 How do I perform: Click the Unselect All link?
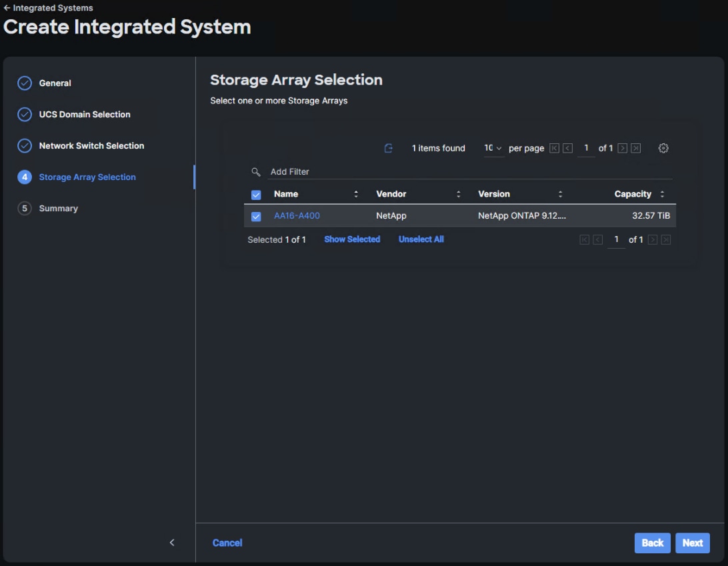[421, 239]
